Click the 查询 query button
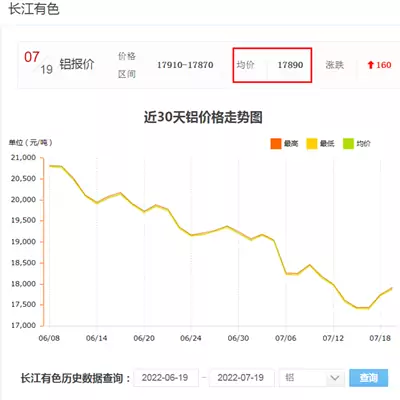 [x=368, y=378]
